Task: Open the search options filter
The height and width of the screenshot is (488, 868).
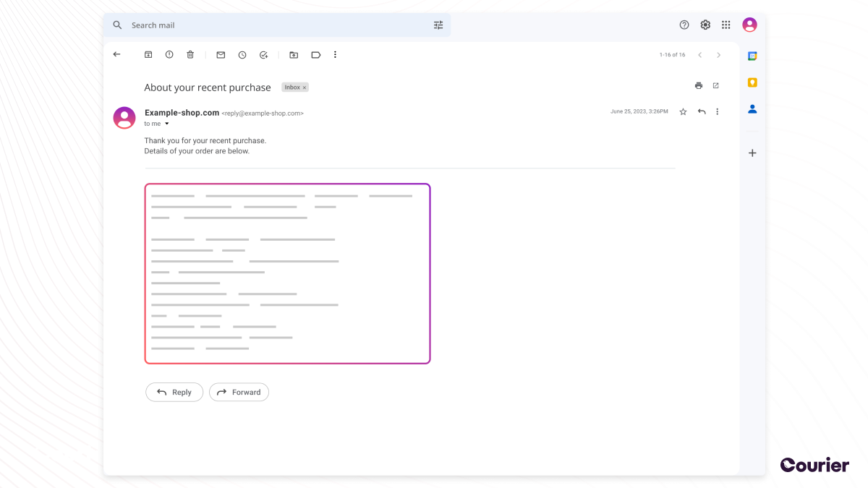Action: coord(438,24)
